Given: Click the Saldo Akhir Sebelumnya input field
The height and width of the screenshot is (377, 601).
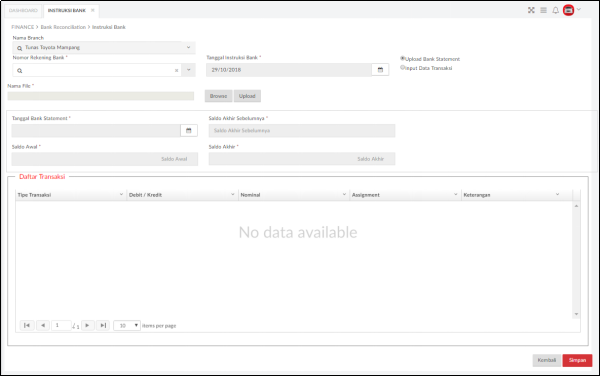Looking at the screenshot, I should (x=302, y=131).
